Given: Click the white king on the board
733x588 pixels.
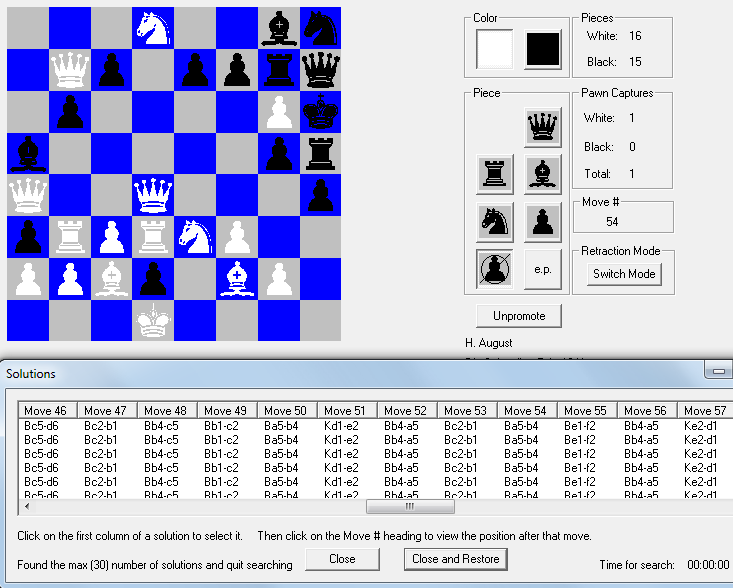Looking at the screenshot, I should pos(153,320).
